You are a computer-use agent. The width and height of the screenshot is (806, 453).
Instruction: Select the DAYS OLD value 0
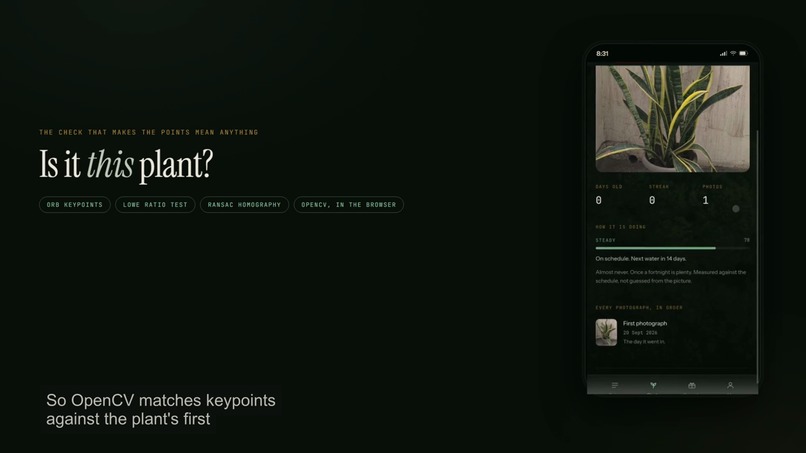(598, 201)
